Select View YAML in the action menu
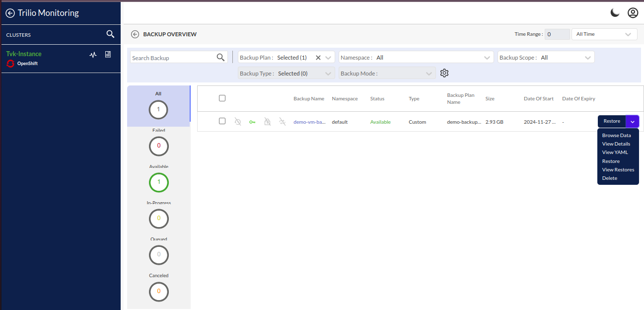Screen dimensions: 644x310 [615, 153]
